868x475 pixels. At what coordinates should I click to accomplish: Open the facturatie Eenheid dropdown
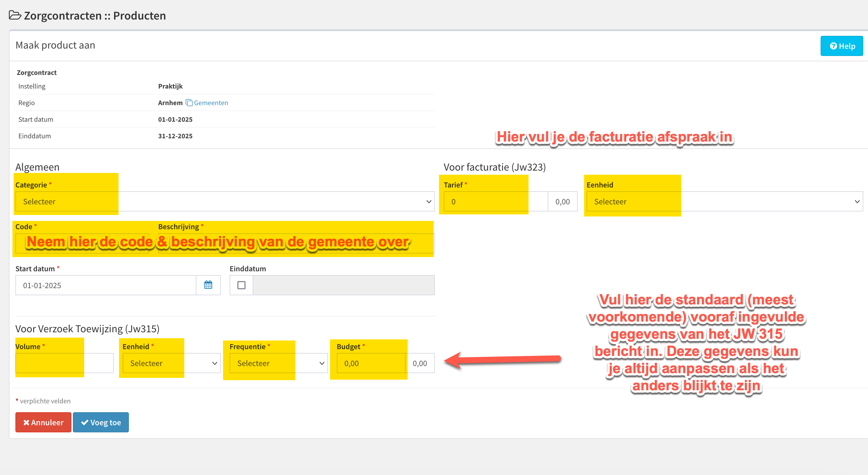click(724, 201)
